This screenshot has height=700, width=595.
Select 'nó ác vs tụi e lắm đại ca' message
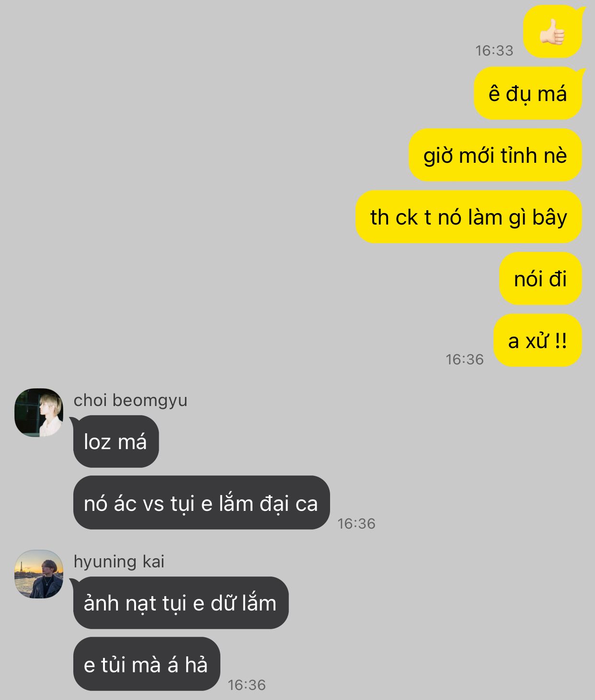pos(201,503)
